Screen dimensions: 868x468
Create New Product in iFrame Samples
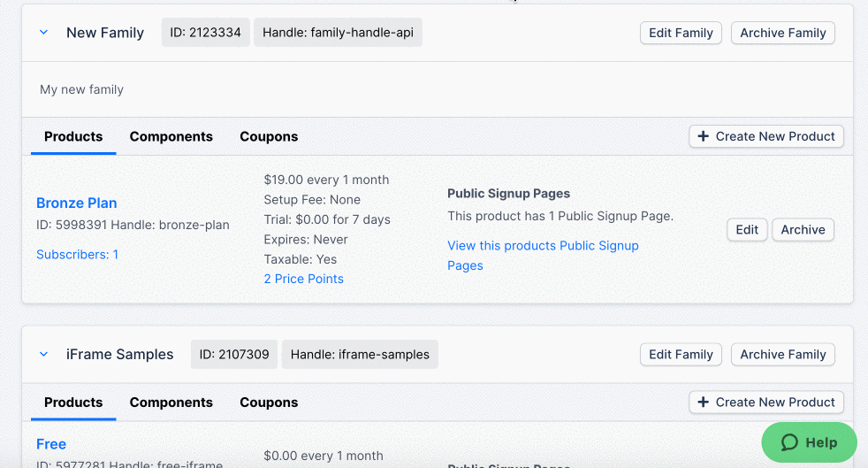(766, 403)
